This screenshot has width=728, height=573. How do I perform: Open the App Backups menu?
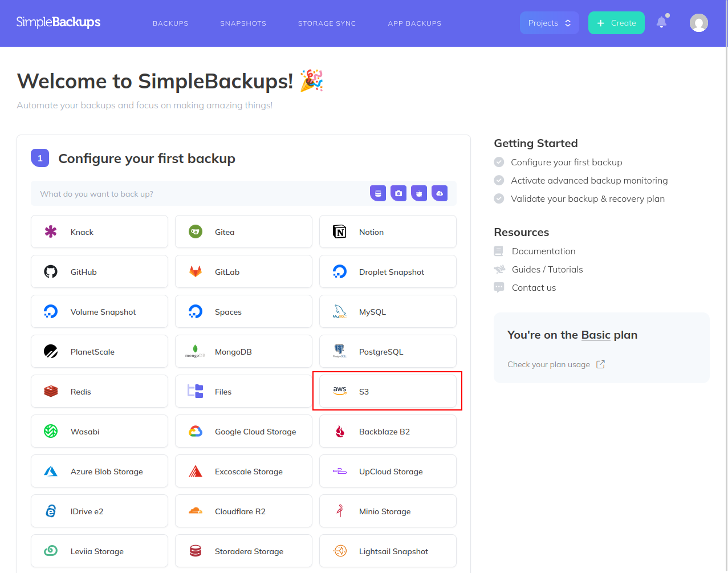414,23
